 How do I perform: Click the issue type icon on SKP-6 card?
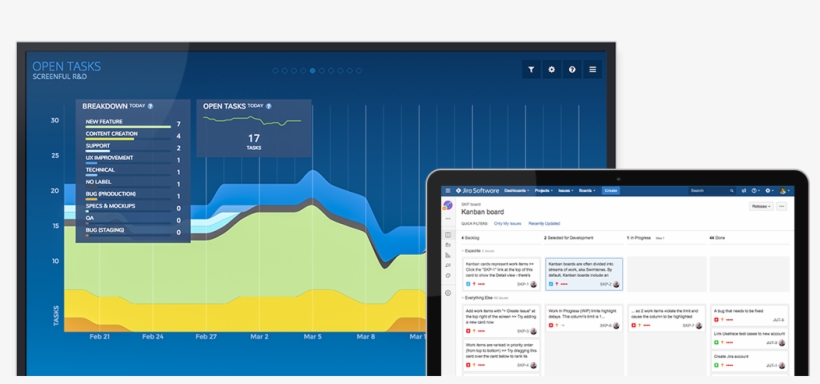point(550,325)
